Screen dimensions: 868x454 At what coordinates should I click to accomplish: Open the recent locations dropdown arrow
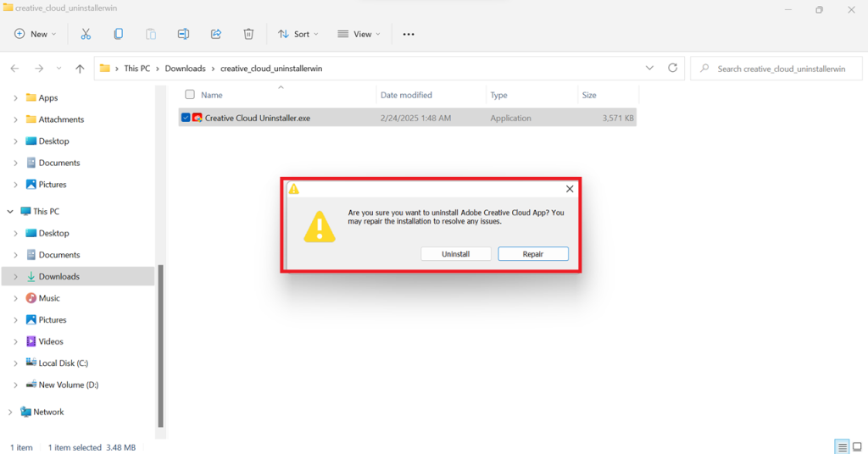click(x=58, y=69)
